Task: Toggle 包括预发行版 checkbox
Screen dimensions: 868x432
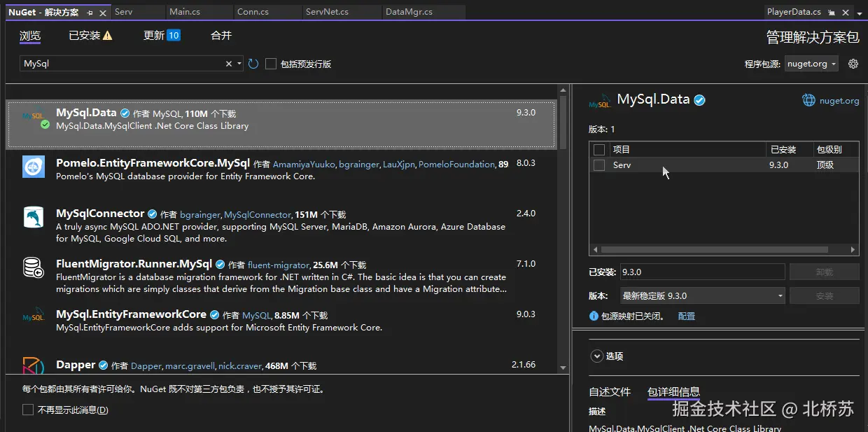Action: pyautogui.click(x=271, y=64)
